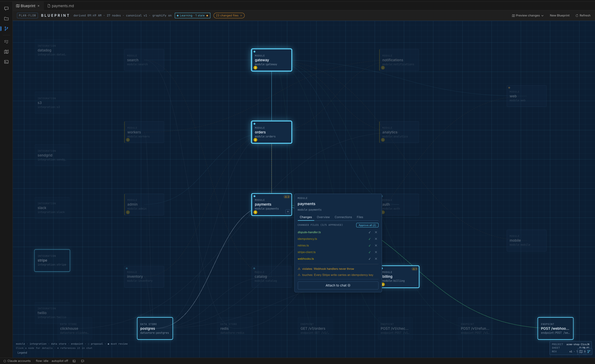Click the Attach to chat button
Screen dimensions: 595x364
338,285
